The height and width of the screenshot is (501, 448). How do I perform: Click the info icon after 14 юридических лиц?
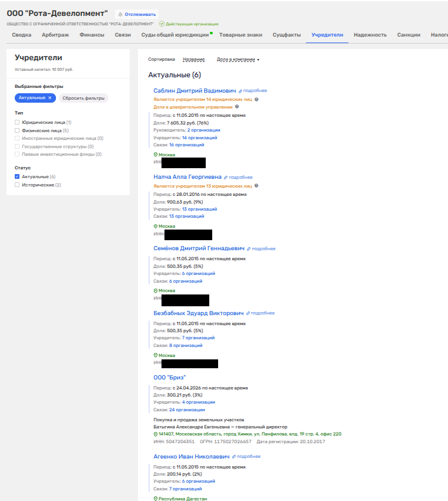[x=256, y=99]
